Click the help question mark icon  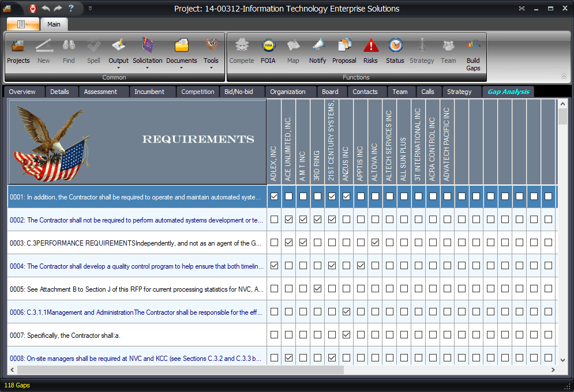pos(71,9)
